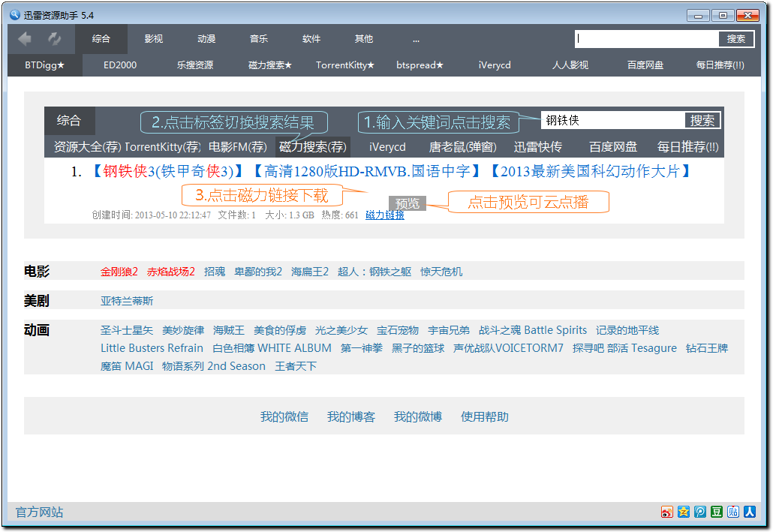The image size is (773, 532).
Task: Switch to the 综合 category tab
Action: (x=101, y=38)
